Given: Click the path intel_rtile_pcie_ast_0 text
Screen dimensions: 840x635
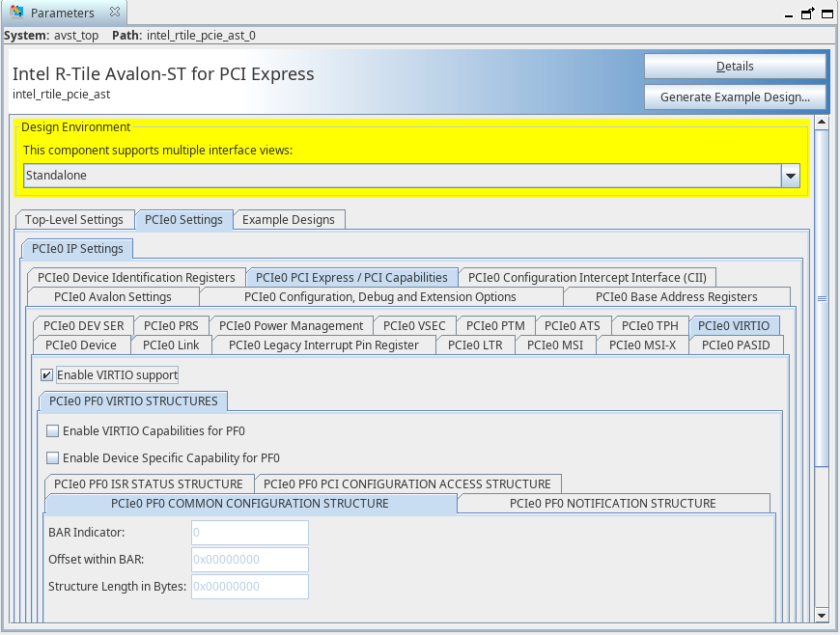Looking at the screenshot, I should pos(201,36).
